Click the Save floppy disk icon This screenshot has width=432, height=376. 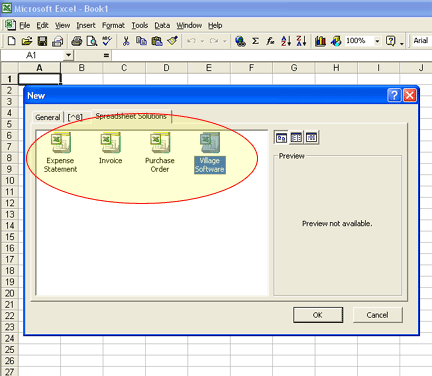(x=42, y=41)
